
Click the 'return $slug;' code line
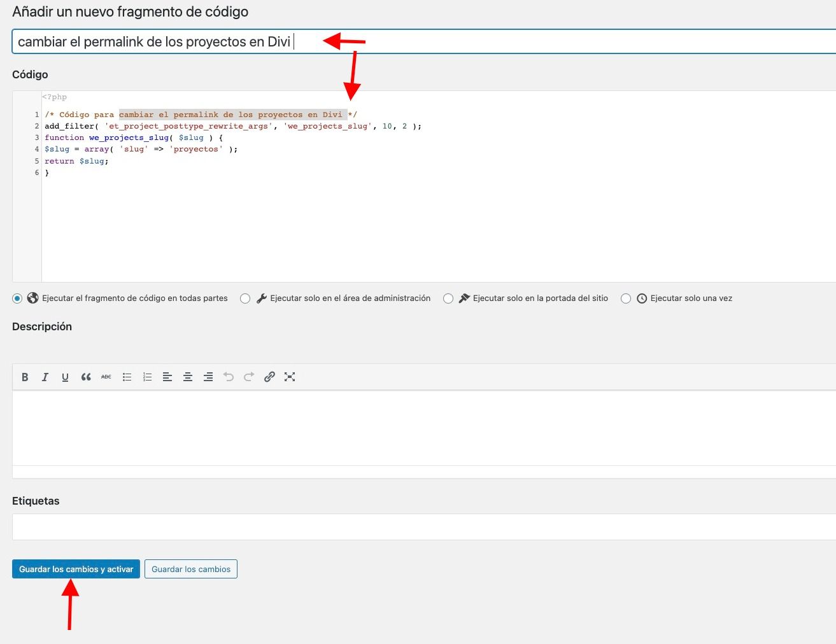pos(76,161)
